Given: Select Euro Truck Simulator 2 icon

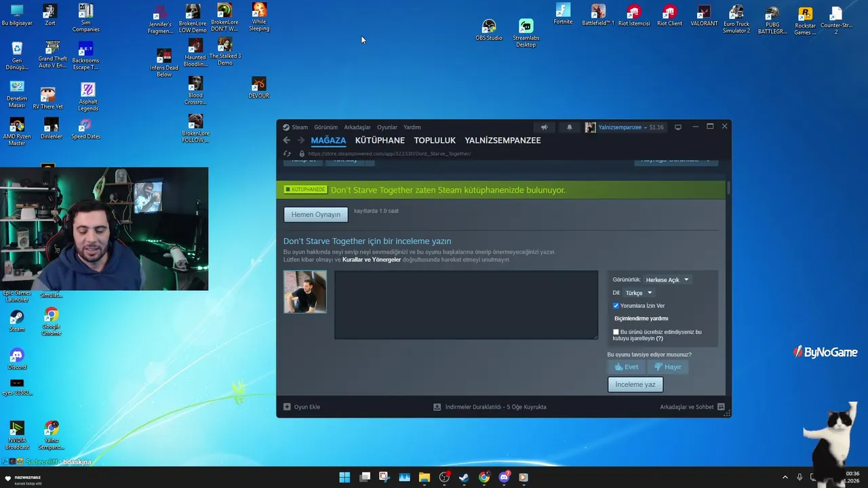Looking at the screenshot, I should [x=736, y=19].
